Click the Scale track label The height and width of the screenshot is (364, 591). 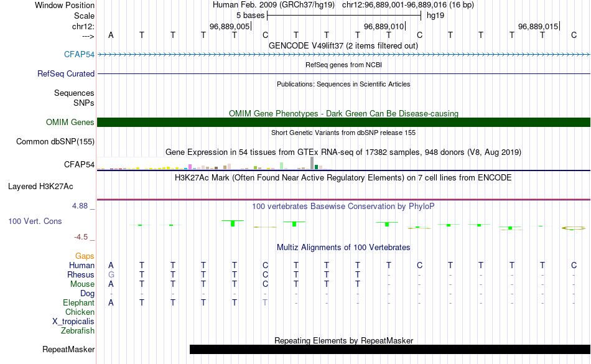coord(84,16)
